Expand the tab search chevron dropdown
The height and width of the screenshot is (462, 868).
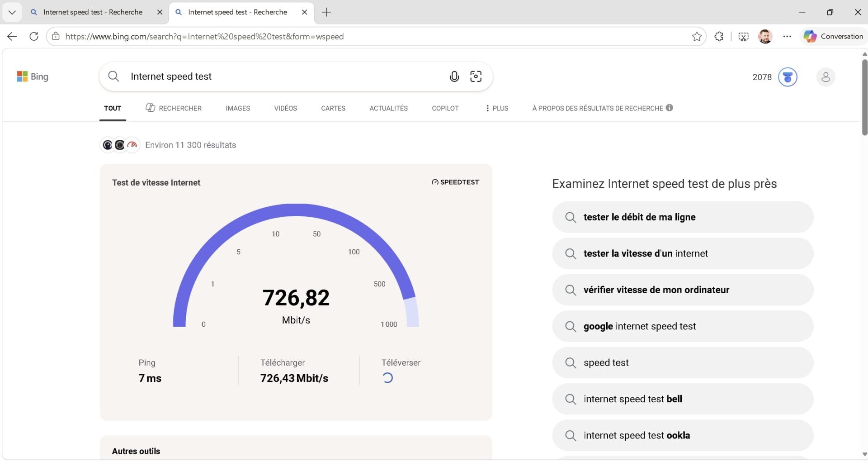(12, 12)
